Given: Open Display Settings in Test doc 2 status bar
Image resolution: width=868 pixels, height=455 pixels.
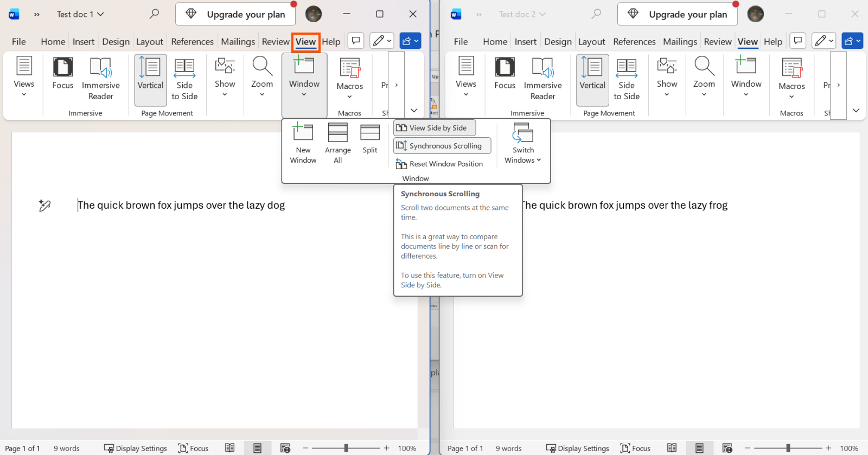Looking at the screenshot, I should point(578,448).
